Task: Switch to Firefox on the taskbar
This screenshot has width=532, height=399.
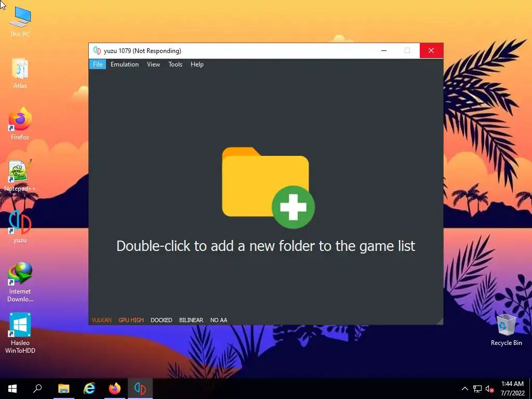Action: [x=115, y=389]
